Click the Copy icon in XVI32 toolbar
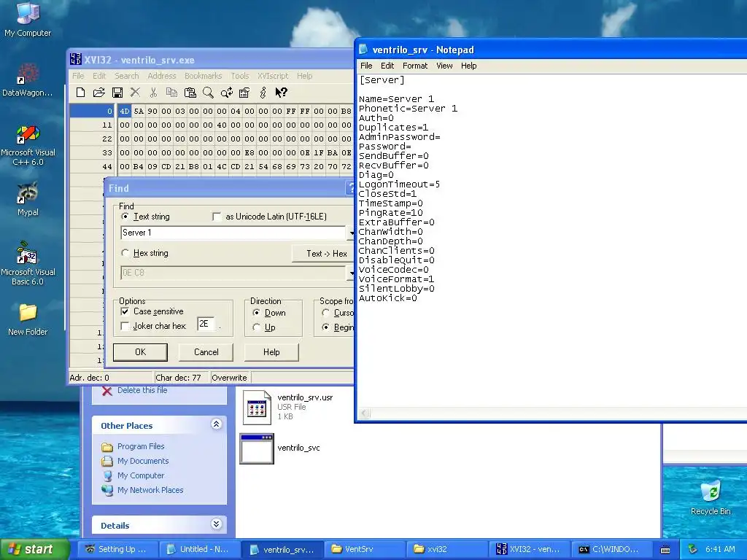 pyautogui.click(x=171, y=93)
